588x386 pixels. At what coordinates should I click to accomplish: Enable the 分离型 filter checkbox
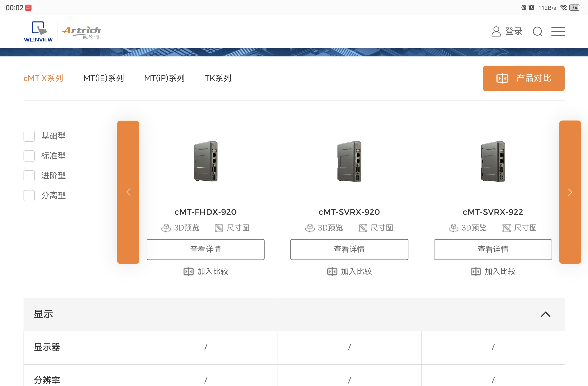tap(29, 196)
